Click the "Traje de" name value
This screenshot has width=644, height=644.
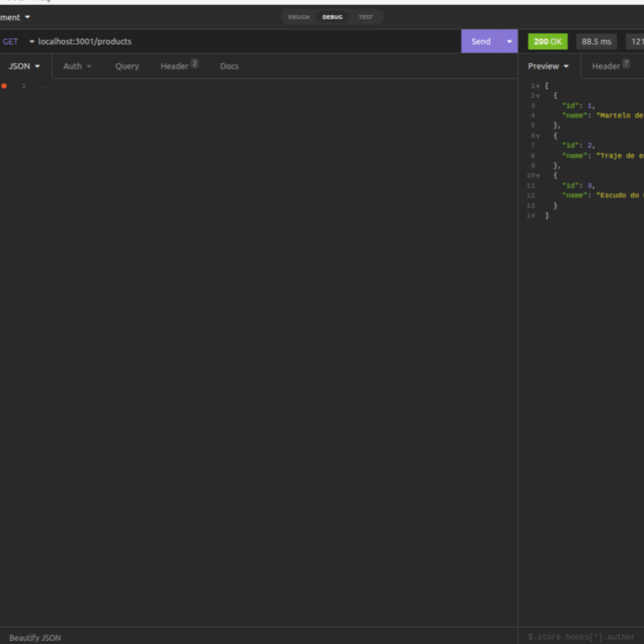[x=620, y=156]
